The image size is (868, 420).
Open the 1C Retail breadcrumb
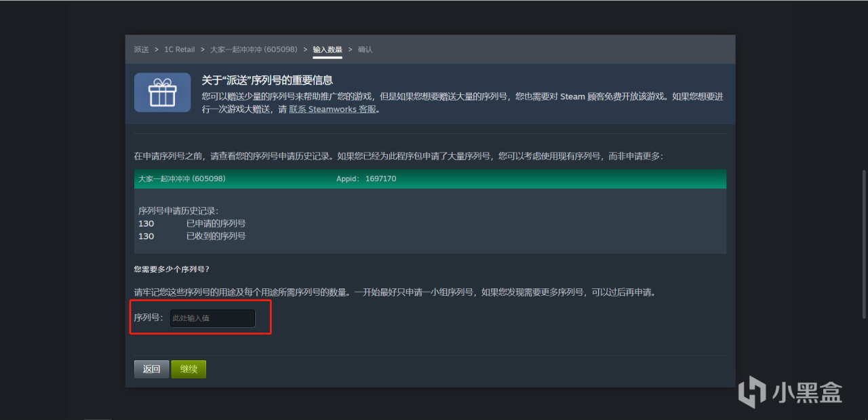[x=179, y=50]
